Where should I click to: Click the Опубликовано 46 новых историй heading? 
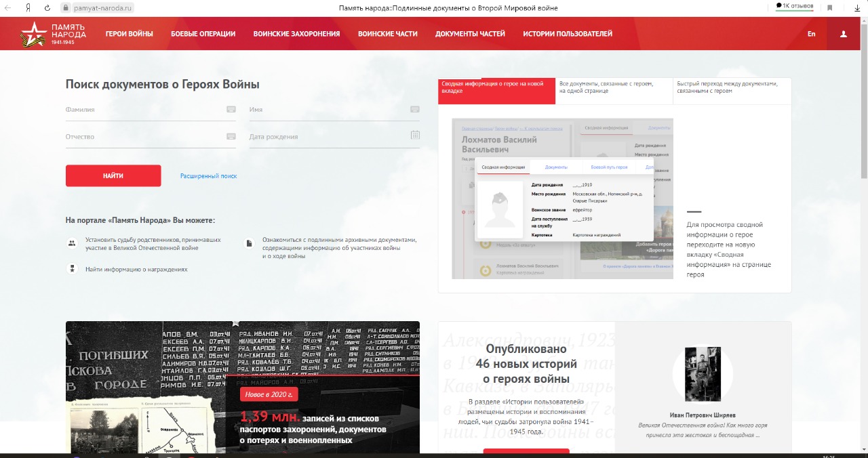pyautogui.click(x=526, y=365)
